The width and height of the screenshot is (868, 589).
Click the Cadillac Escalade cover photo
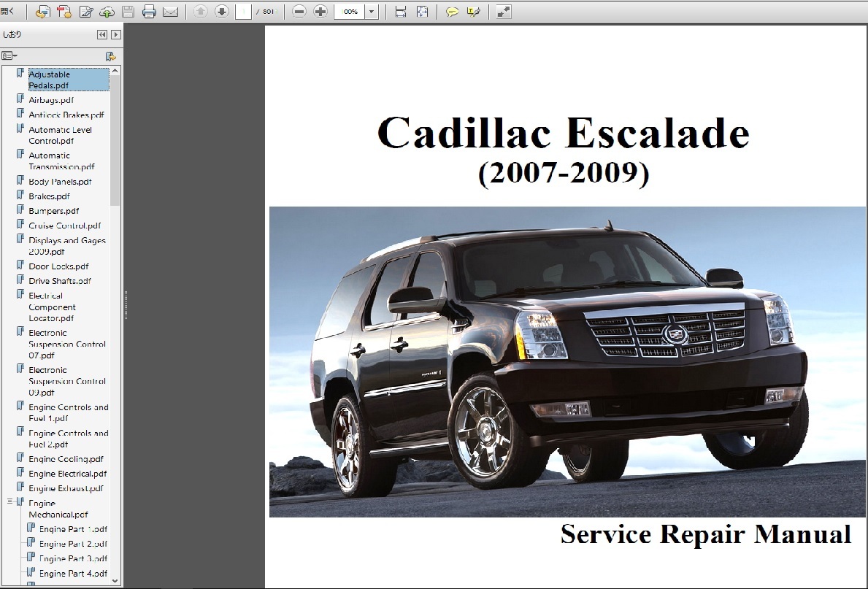566,362
